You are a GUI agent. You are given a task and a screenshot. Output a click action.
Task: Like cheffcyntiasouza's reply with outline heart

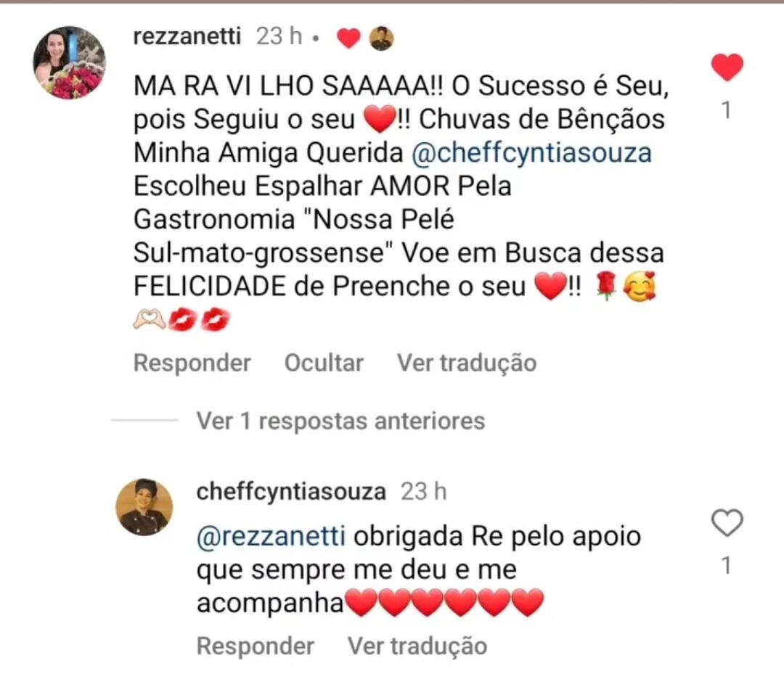(x=727, y=522)
